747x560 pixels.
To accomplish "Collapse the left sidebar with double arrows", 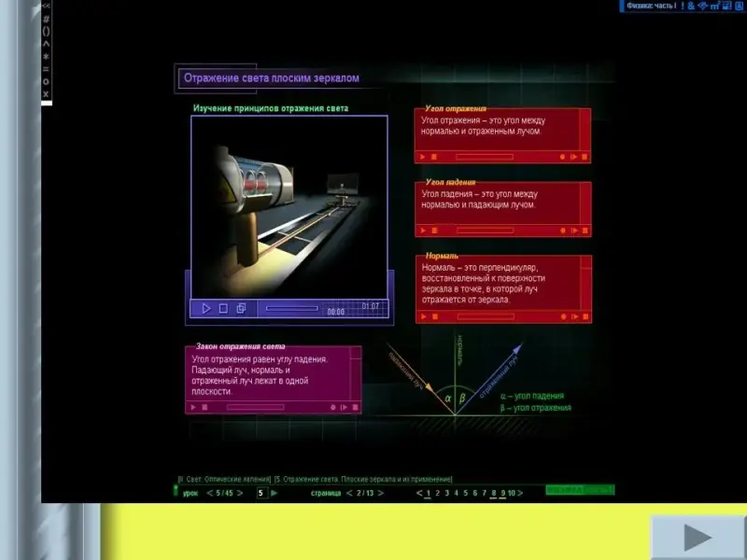I will [46, 6].
